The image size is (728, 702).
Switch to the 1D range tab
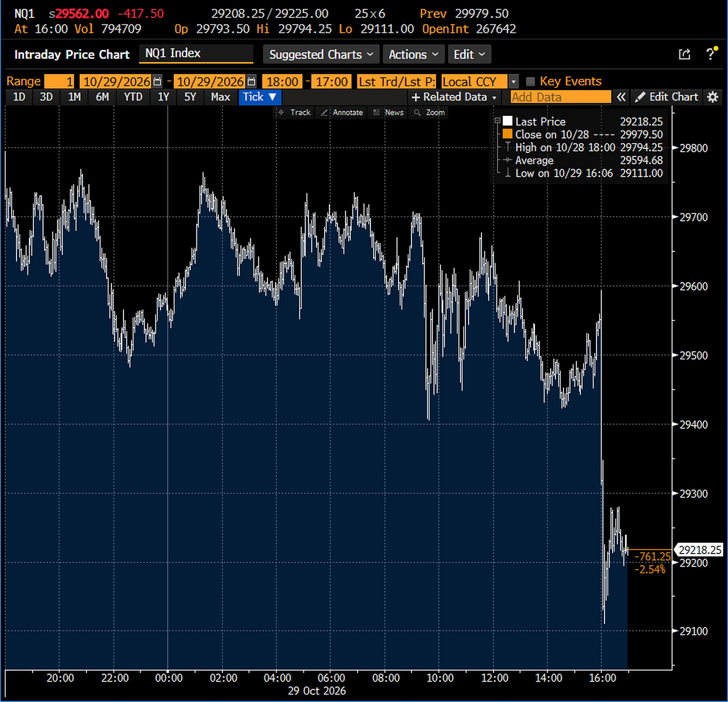click(19, 97)
